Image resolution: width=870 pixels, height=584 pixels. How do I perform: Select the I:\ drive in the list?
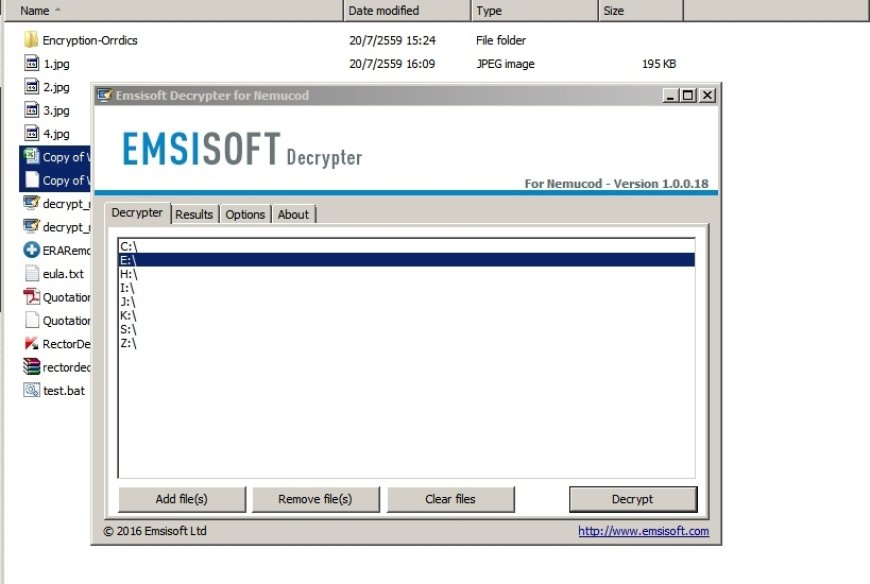pyautogui.click(x=406, y=288)
